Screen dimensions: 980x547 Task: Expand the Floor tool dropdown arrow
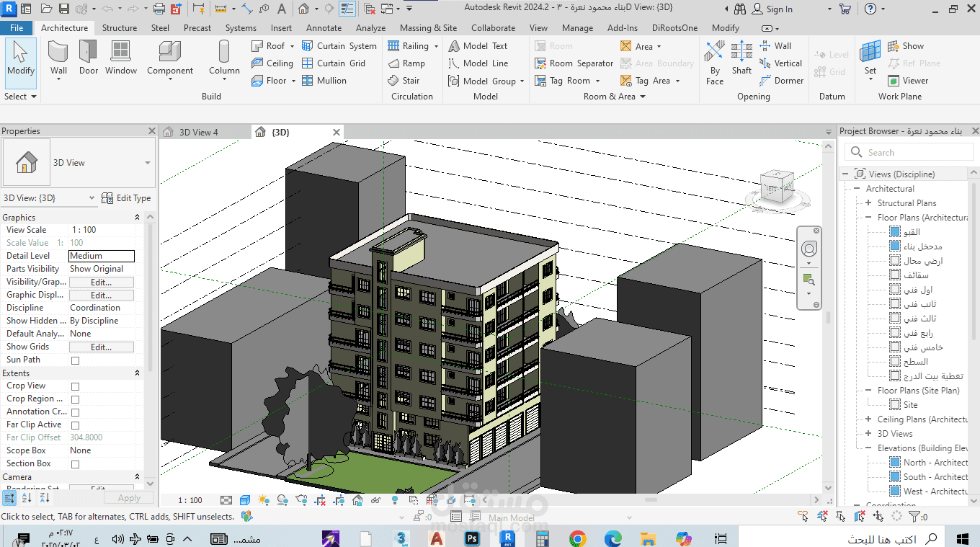[293, 81]
